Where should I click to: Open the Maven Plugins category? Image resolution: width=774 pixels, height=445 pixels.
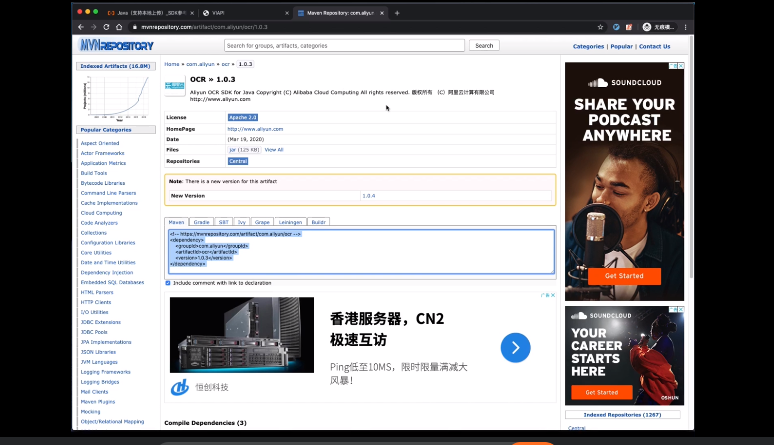coord(98,402)
